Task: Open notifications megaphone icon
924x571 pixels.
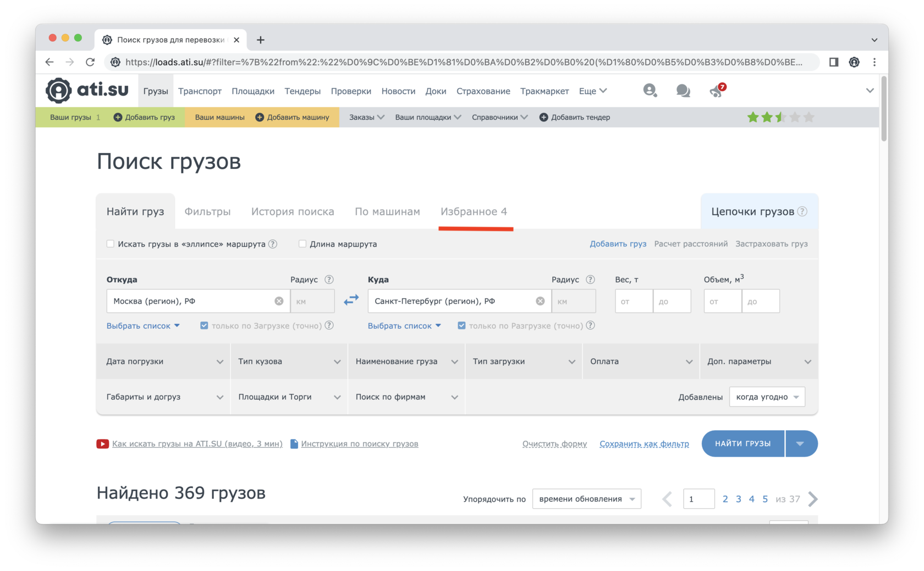Action: pyautogui.click(x=717, y=91)
